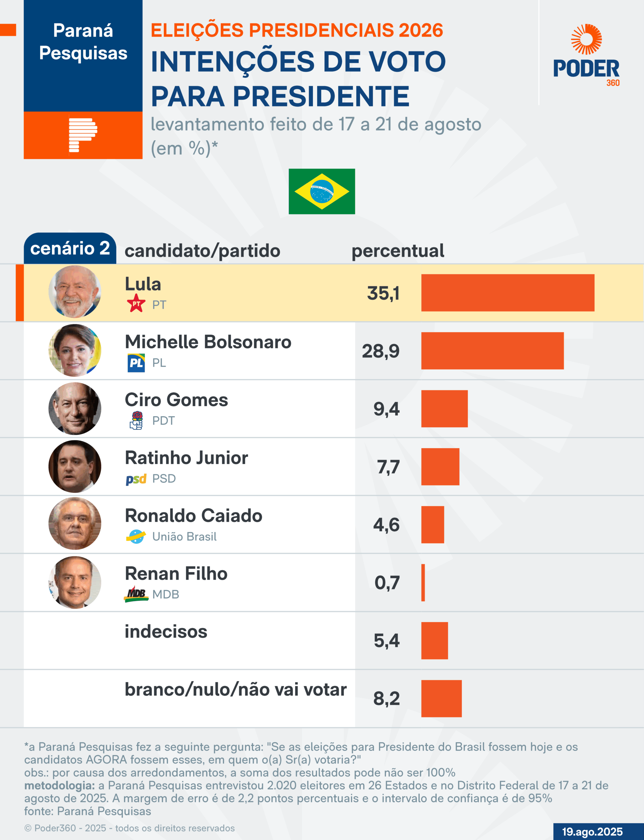Click the União Brasil party logo
Screen dimensions: 644x840
136,536
